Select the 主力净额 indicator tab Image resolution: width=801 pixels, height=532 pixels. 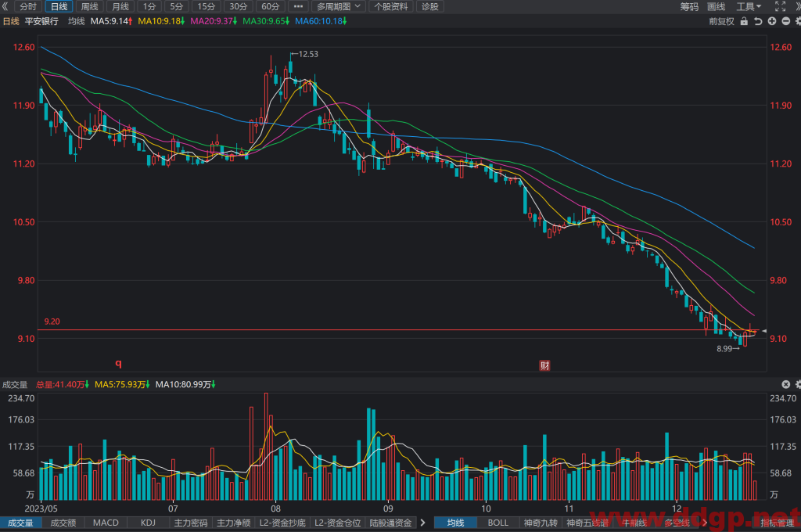(233, 523)
